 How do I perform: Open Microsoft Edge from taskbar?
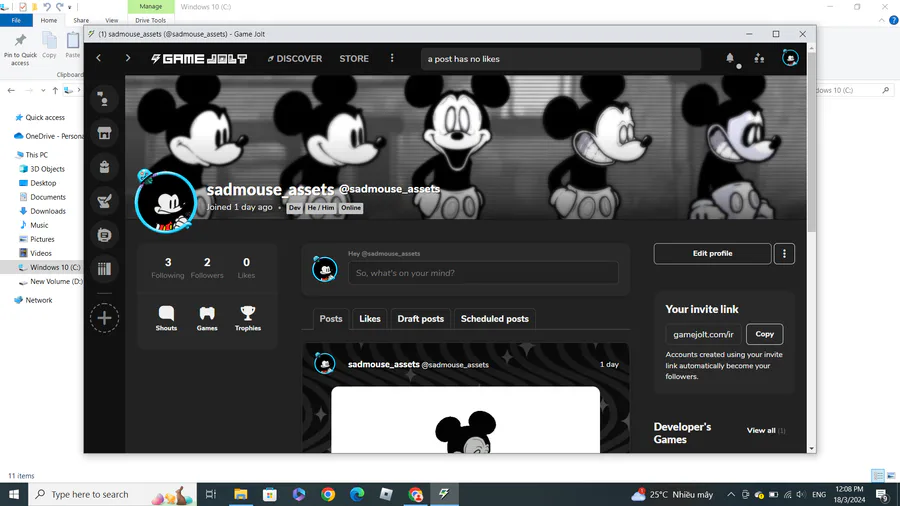(x=357, y=494)
